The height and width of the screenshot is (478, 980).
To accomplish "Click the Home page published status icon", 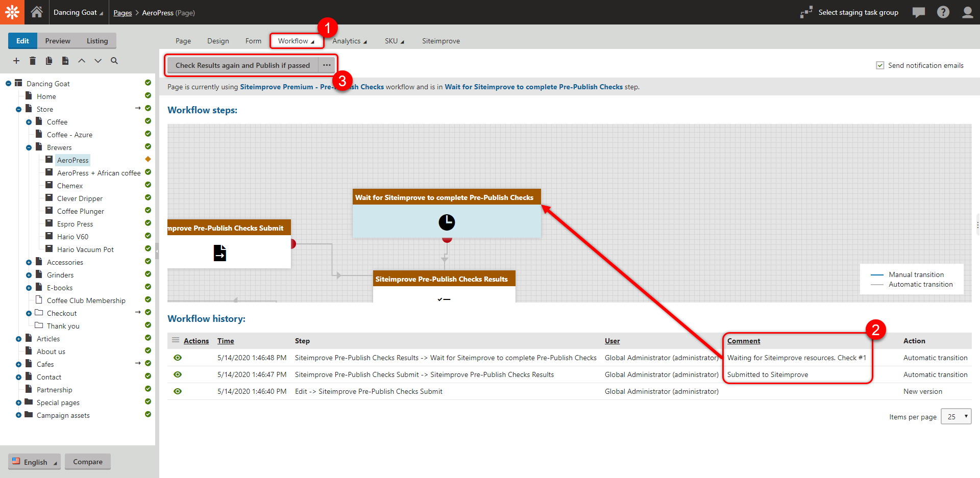I will 148,96.
